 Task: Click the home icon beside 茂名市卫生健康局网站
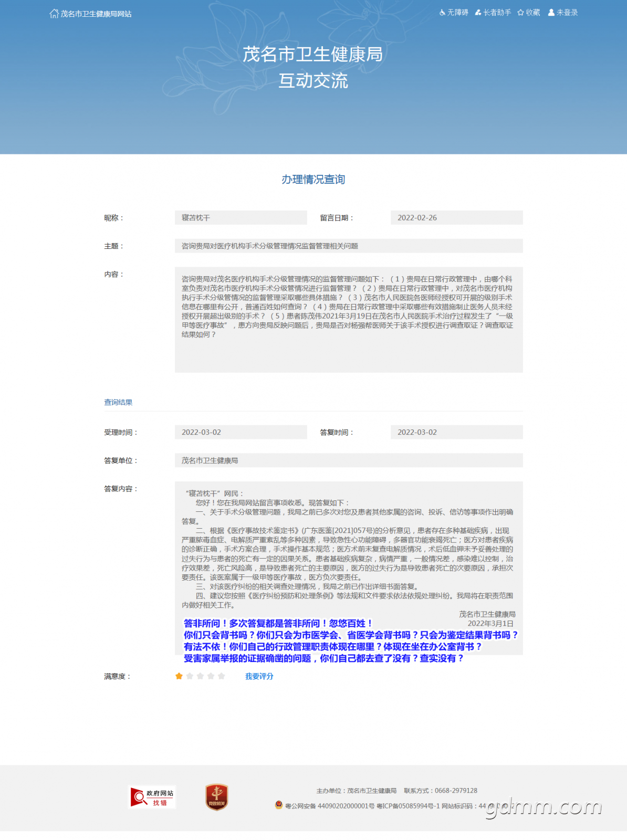(54, 14)
